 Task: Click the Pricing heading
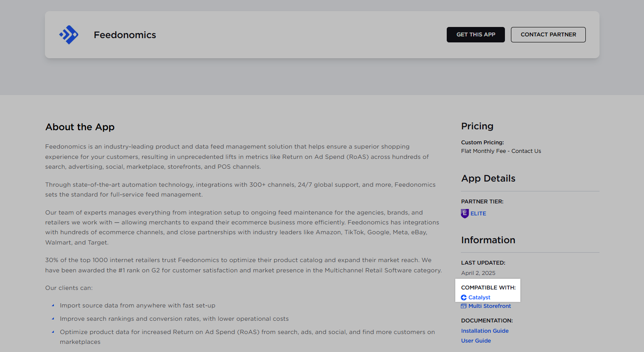tap(477, 126)
